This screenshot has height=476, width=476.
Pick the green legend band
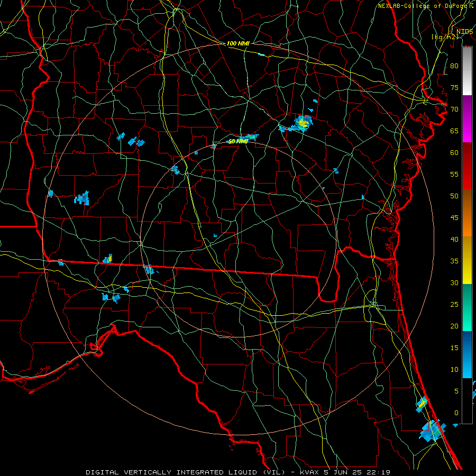tap(467, 307)
